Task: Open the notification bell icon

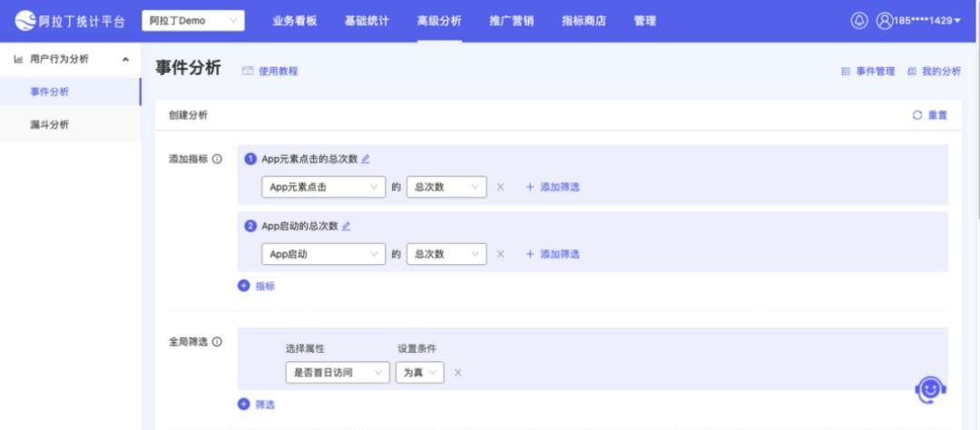Action: point(859,21)
